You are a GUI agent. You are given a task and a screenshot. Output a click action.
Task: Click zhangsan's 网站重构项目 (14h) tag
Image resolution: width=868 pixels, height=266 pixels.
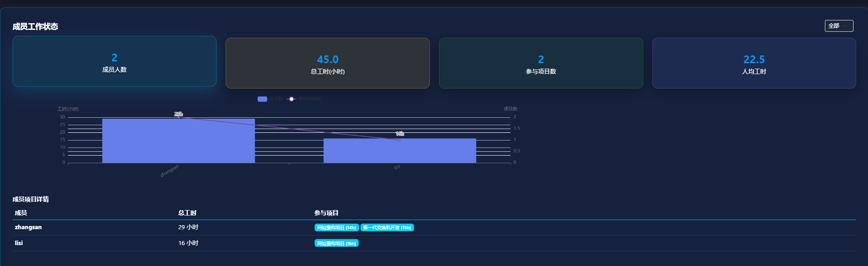coord(336,227)
